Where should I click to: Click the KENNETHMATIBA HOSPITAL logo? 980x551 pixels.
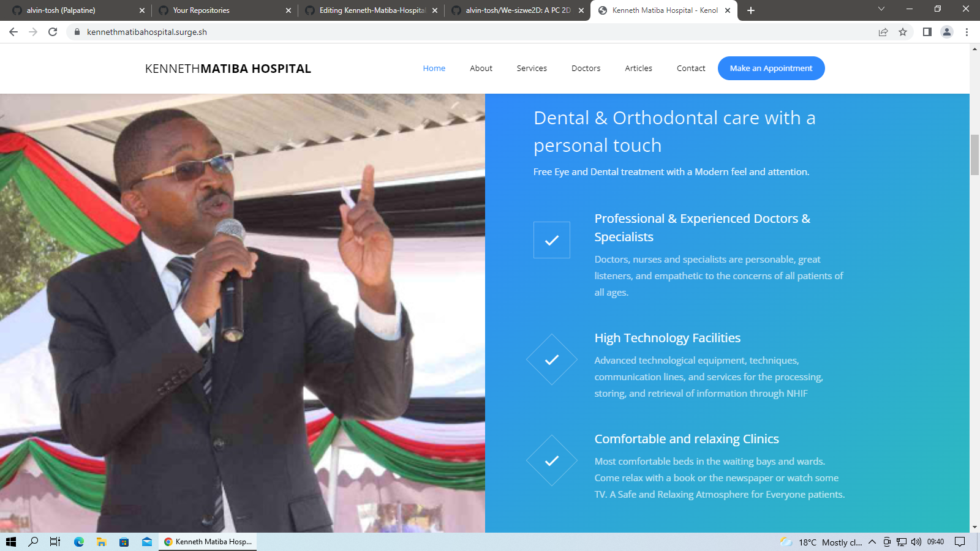[x=228, y=69]
